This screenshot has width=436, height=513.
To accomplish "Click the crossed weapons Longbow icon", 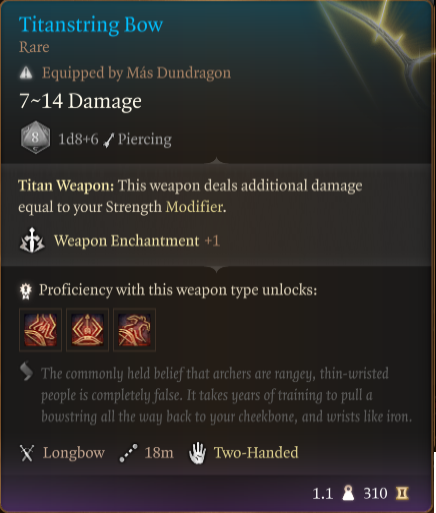I will click(27, 453).
